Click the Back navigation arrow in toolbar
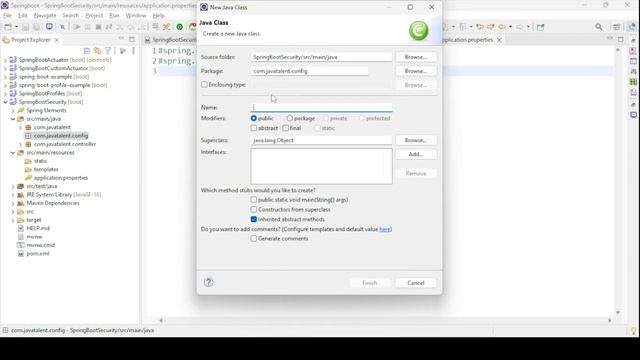Image resolution: width=640 pixels, height=360 pixels. pyautogui.click(x=502, y=27)
